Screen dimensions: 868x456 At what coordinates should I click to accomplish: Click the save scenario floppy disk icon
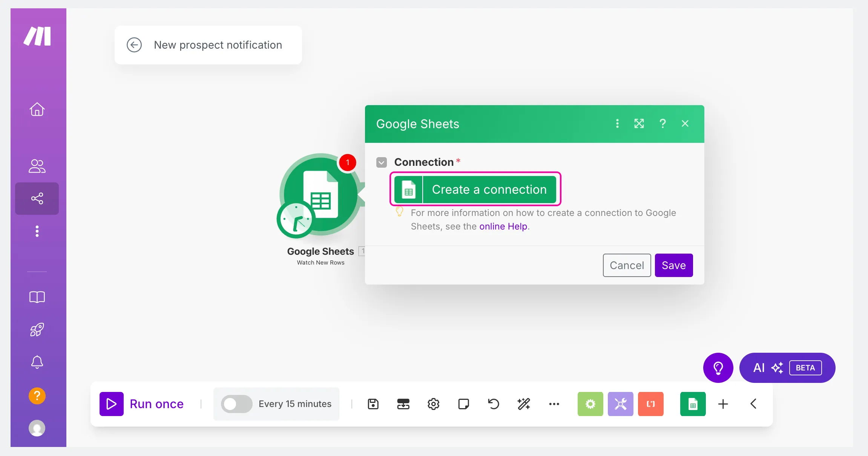pos(373,404)
